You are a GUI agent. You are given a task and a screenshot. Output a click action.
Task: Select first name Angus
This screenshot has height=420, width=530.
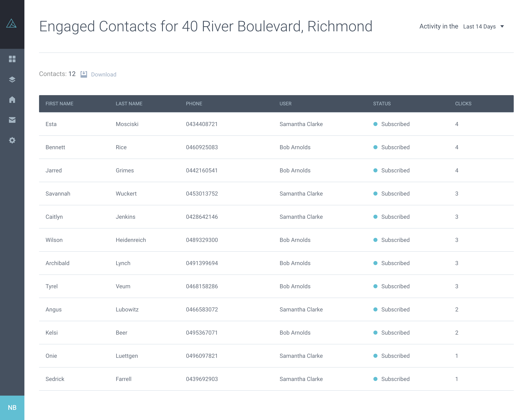[x=54, y=309]
